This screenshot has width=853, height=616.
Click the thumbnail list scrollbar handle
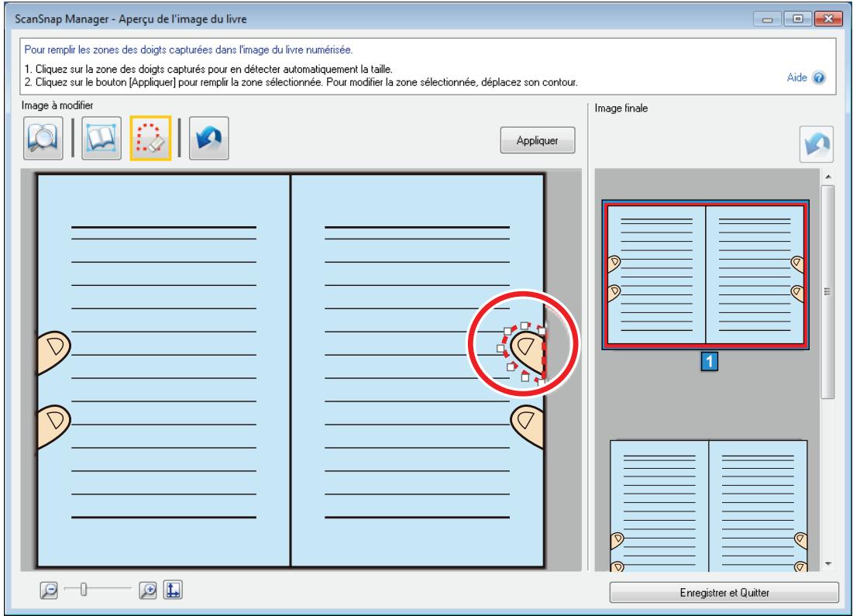[827, 291]
